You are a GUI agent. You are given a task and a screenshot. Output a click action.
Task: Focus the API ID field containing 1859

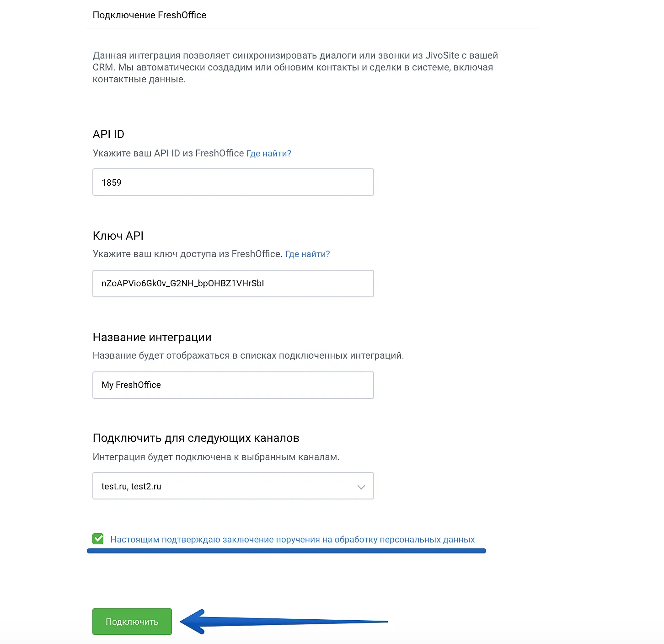pyautogui.click(x=233, y=182)
